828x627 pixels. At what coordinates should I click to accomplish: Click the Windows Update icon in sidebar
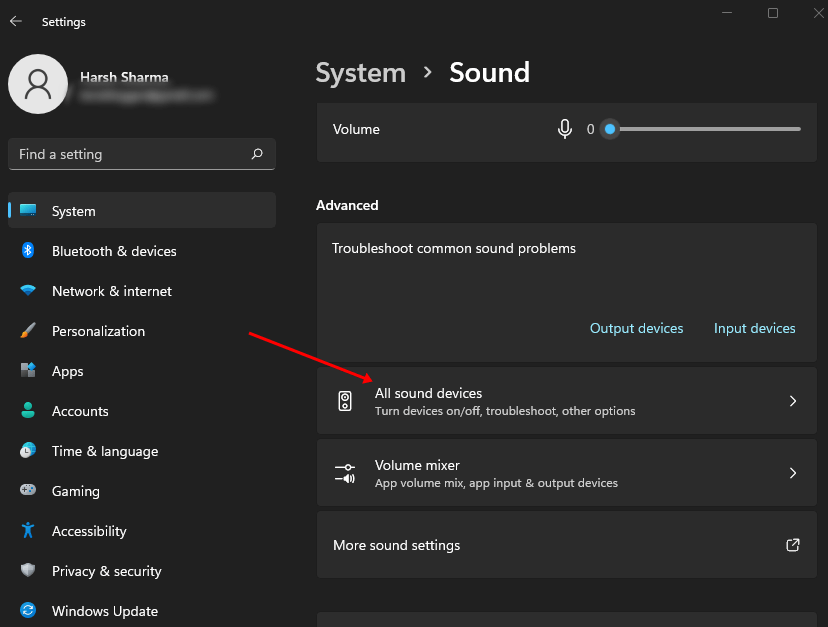tap(28, 611)
